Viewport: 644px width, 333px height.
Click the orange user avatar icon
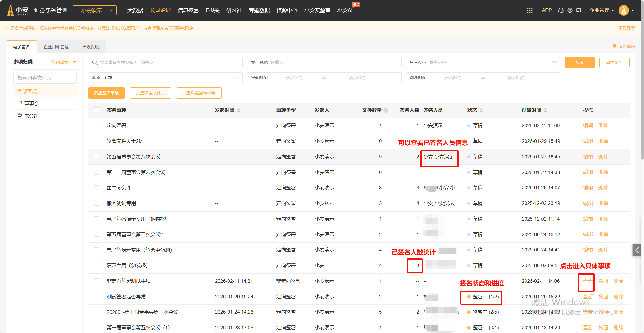pos(624,10)
